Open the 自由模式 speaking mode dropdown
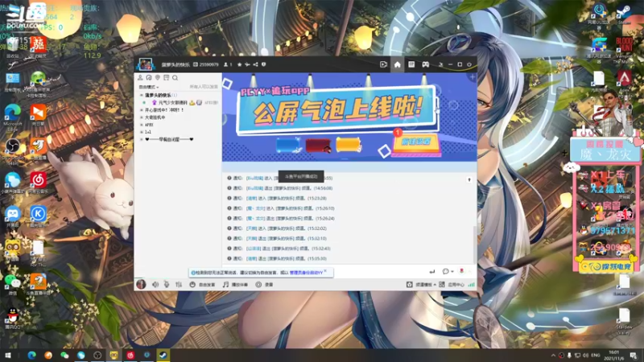This screenshot has height=362, width=644. coord(149,87)
